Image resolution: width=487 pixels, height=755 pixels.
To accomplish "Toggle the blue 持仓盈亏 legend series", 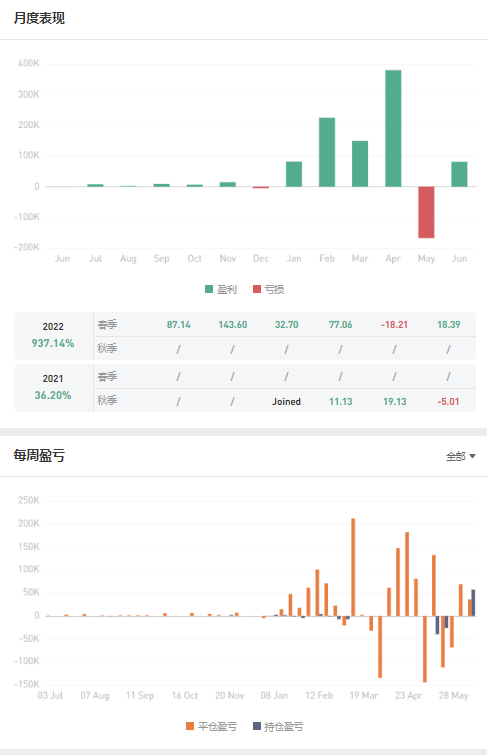I will (x=278, y=726).
